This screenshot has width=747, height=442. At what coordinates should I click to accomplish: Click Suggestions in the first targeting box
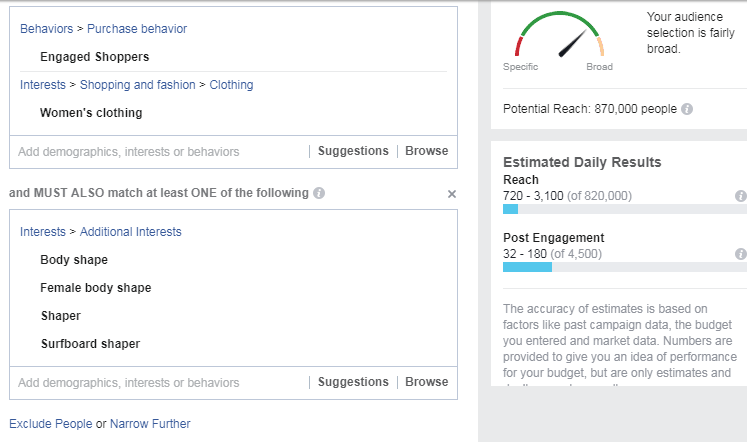point(353,151)
